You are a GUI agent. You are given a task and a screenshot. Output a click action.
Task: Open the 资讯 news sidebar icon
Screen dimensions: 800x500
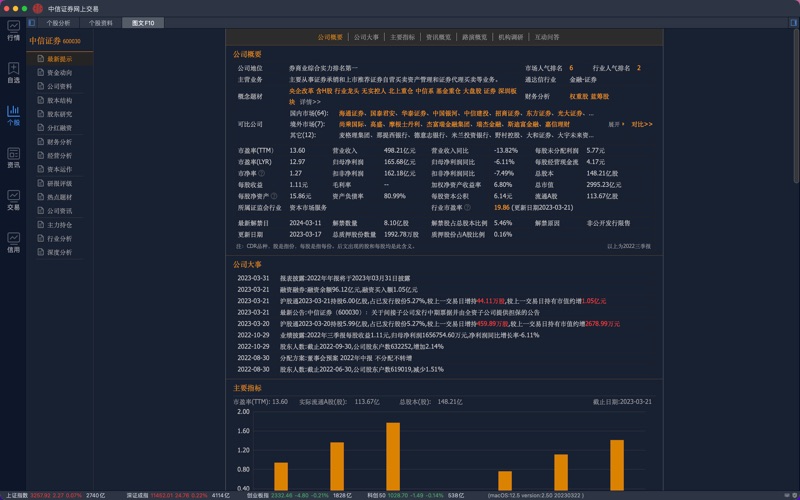click(13, 157)
